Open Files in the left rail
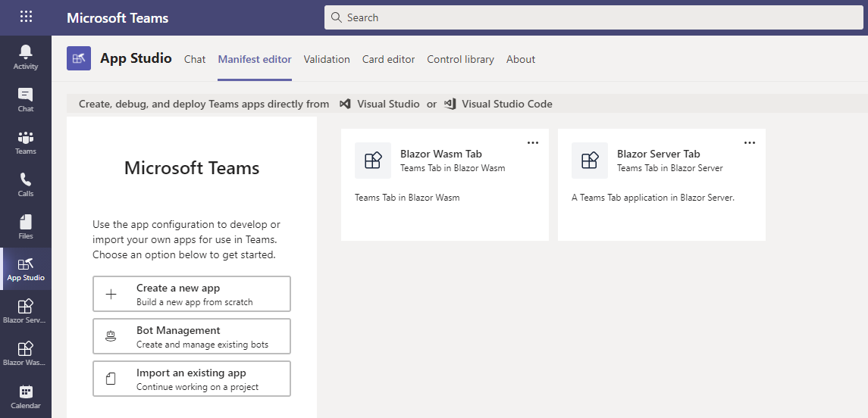This screenshot has width=868, height=418. [x=26, y=226]
